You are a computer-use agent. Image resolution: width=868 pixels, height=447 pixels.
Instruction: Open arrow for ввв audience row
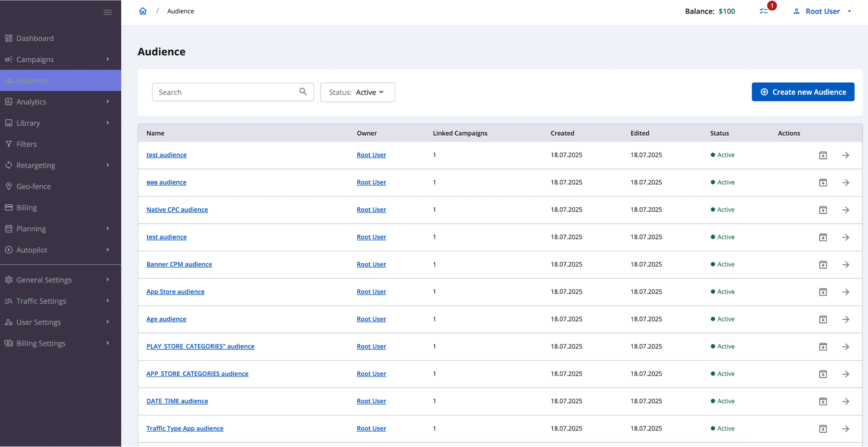pyautogui.click(x=846, y=182)
